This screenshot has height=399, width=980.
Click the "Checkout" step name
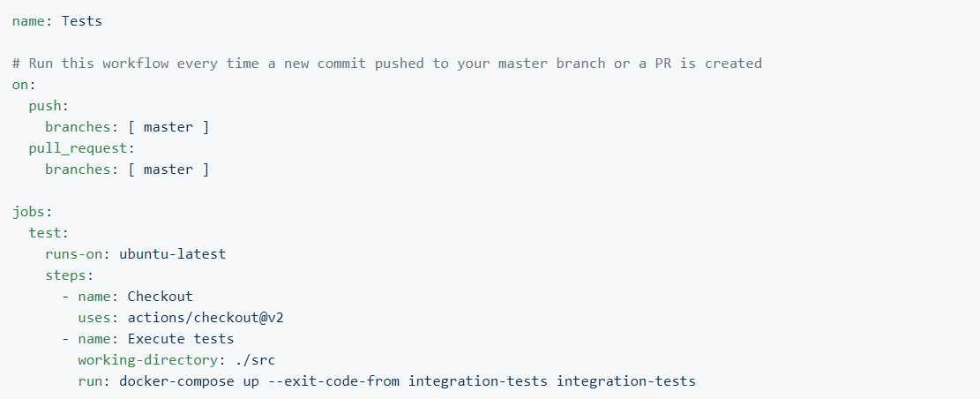(x=160, y=297)
